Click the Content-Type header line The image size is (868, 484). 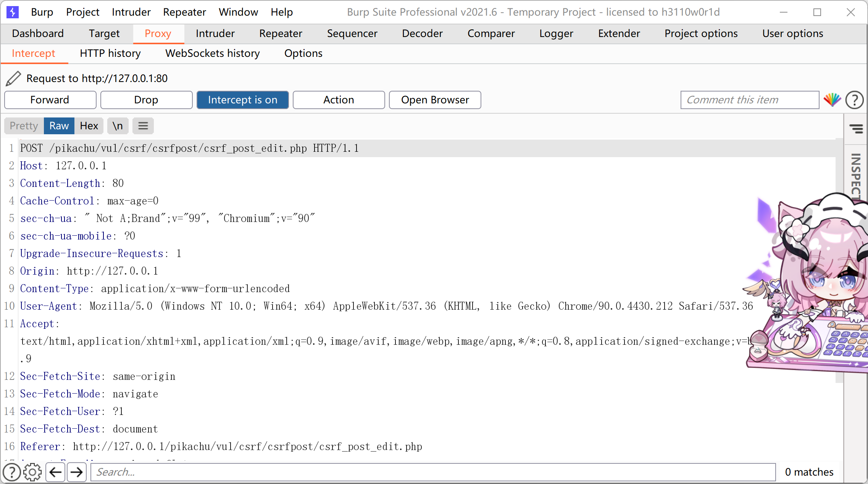(155, 289)
